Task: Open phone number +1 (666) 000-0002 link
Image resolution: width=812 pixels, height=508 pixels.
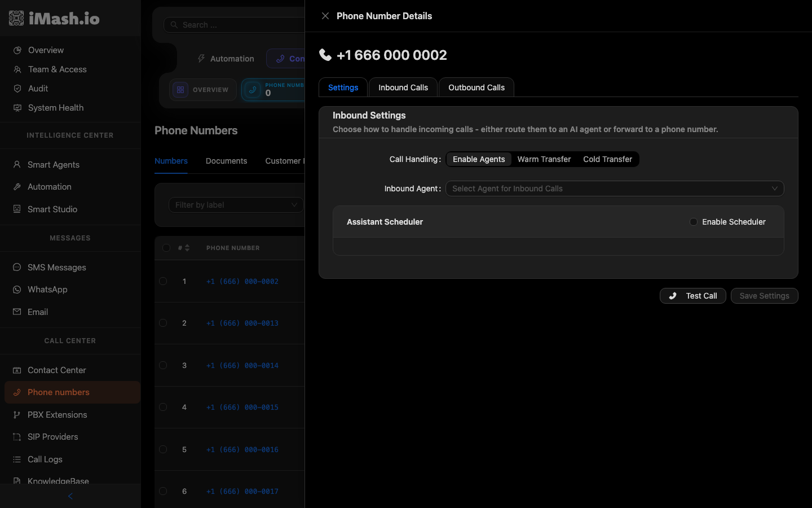Action: point(242,281)
